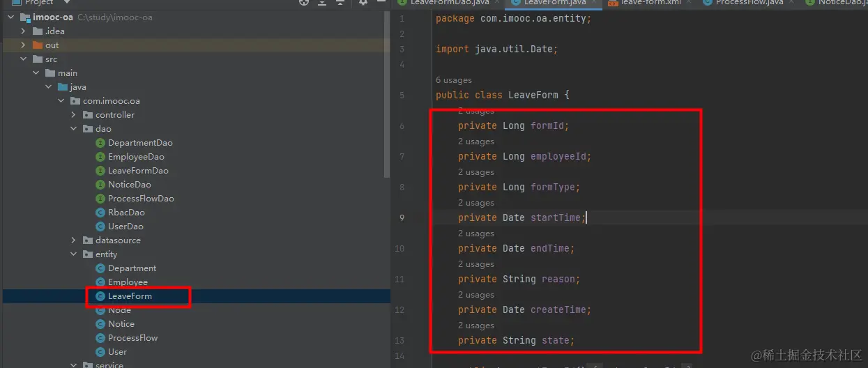This screenshot has height=368, width=868.
Task: Click gutter line number 9
Action: point(402,217)
